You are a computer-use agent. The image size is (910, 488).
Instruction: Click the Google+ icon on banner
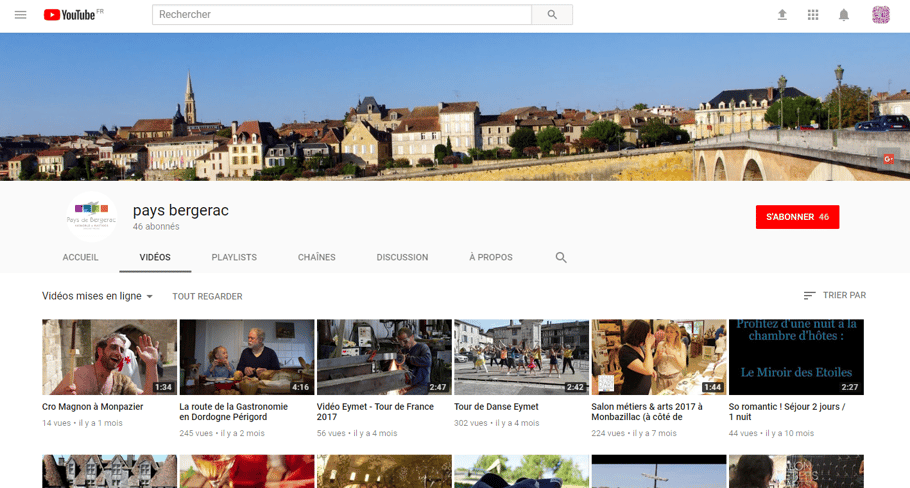tap(887, 159)
